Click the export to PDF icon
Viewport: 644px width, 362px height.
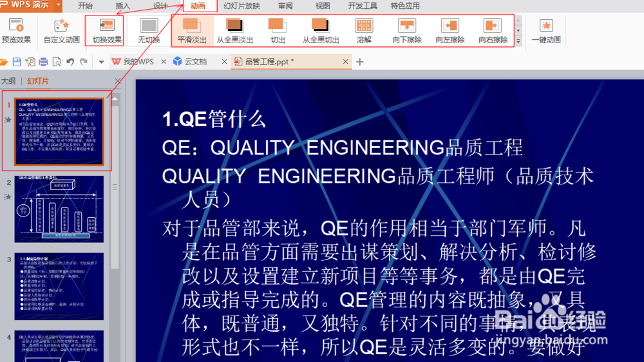30,62
